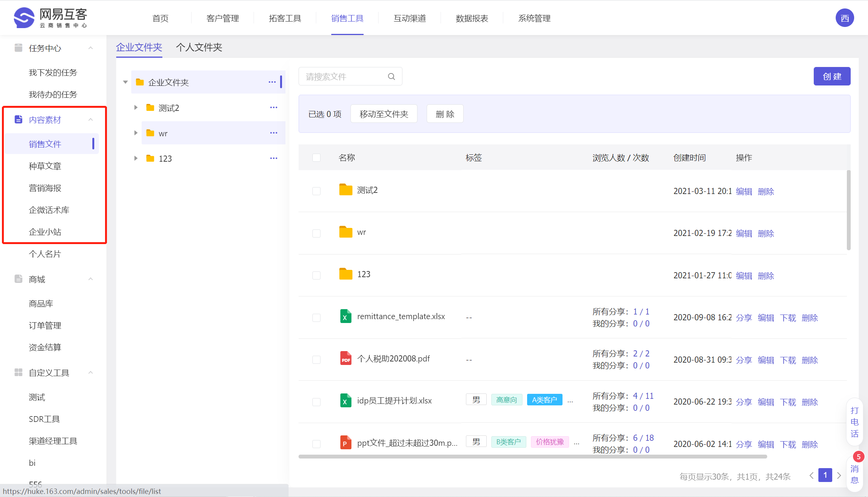
Task: Check the remittance_template.xlsx row checkbox
Action: click(x=316, y=318)
